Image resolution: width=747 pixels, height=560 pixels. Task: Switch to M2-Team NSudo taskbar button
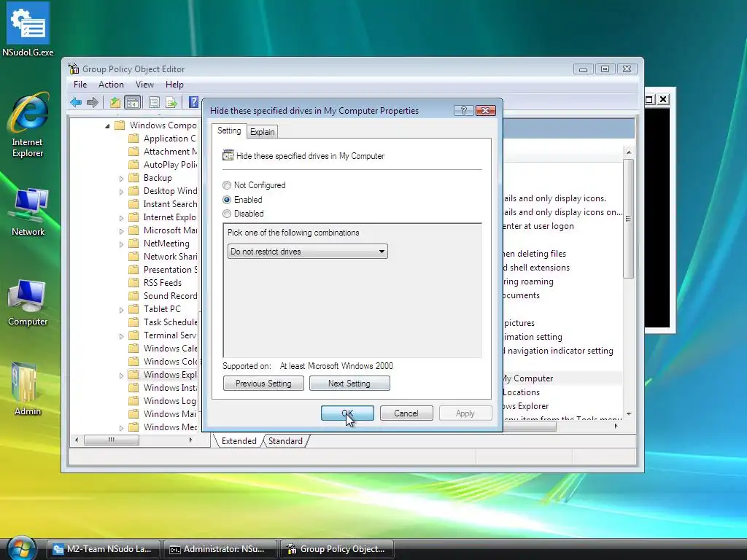(x=104, y=549)
